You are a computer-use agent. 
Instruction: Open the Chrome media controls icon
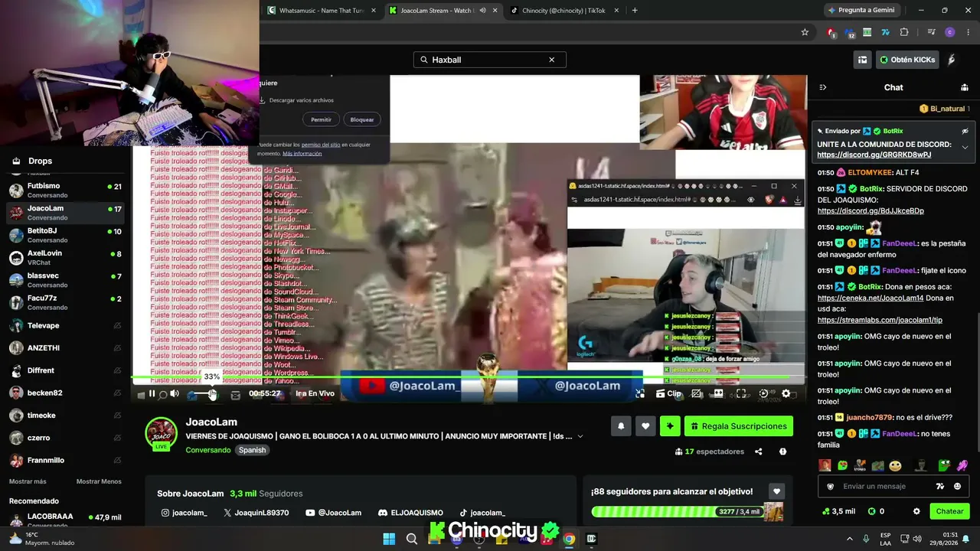point(931,32)
